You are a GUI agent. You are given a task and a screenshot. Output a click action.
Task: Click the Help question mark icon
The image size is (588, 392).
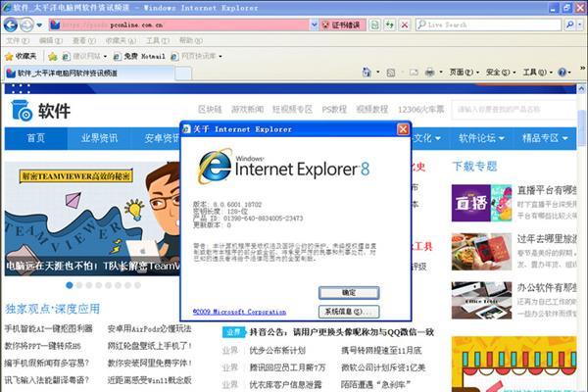[x=562, y=72]
